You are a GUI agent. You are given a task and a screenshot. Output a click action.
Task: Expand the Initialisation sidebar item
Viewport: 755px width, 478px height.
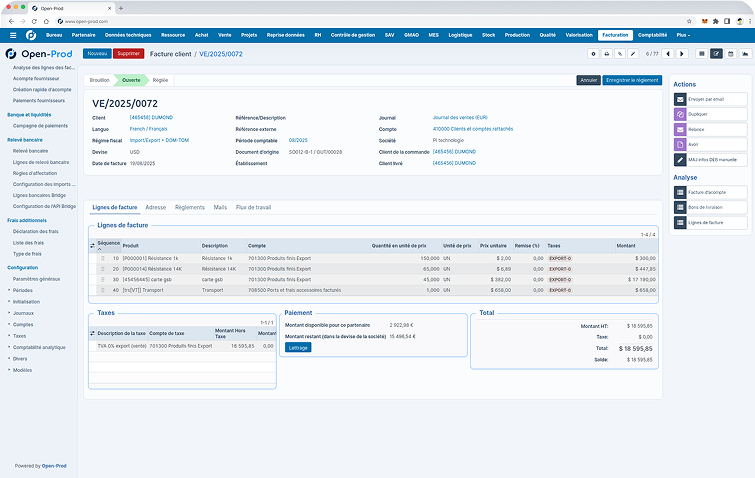click(x=24, y=302)
